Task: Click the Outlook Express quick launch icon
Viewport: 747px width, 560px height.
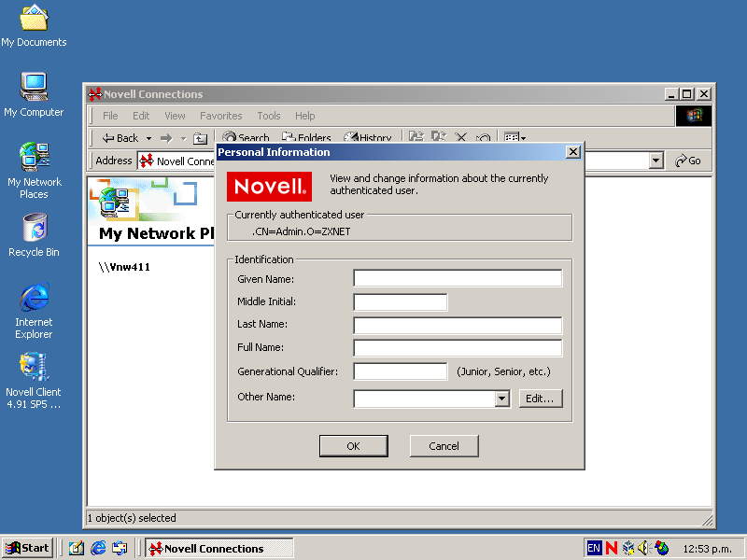Action: (120, 548)
